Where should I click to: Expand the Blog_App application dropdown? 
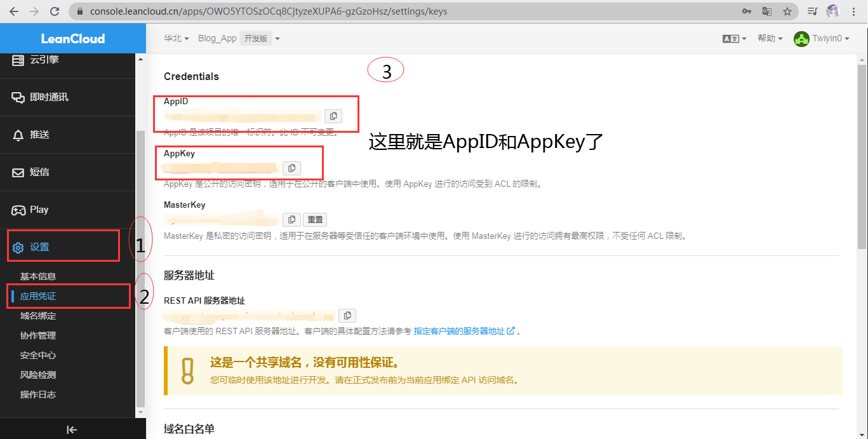pyautogui.click(x=239, y=39)
